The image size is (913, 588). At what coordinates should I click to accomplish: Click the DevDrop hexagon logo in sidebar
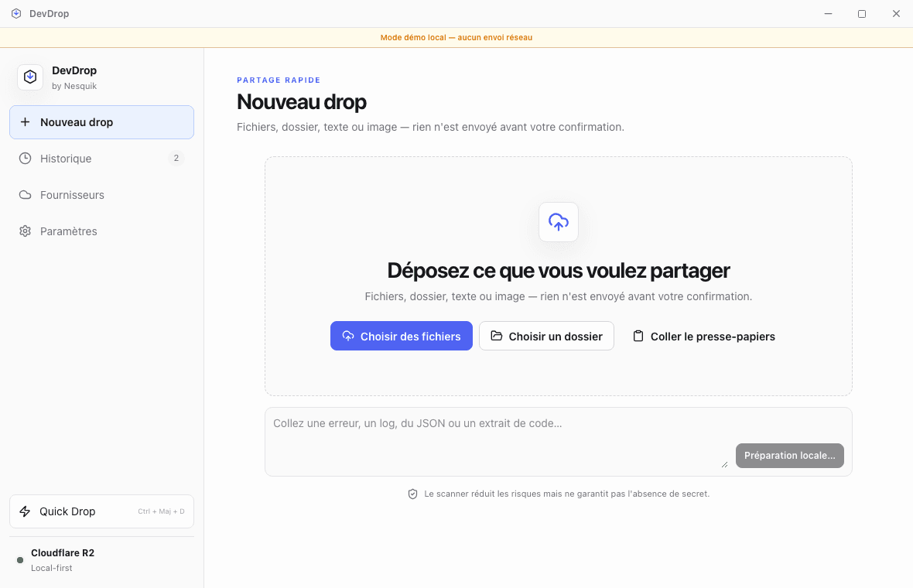click(x=30, y=77)
